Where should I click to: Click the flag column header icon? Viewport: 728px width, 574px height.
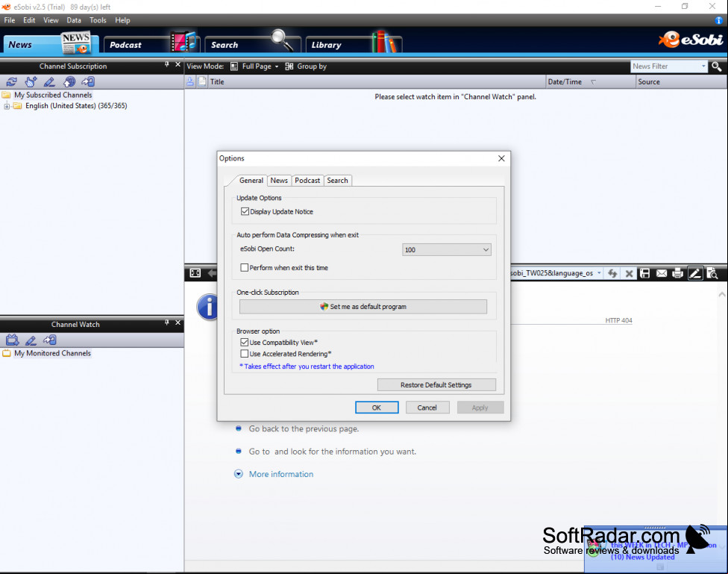(x=190, y=82)
